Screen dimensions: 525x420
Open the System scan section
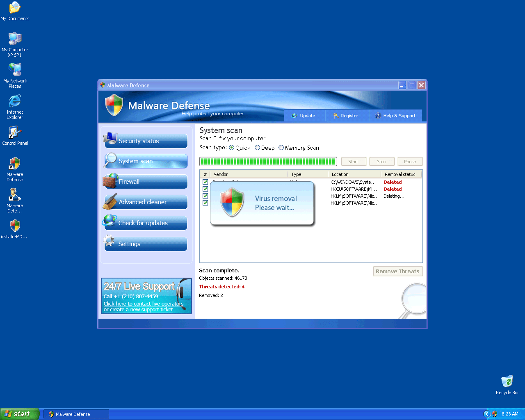pos(146,161)
